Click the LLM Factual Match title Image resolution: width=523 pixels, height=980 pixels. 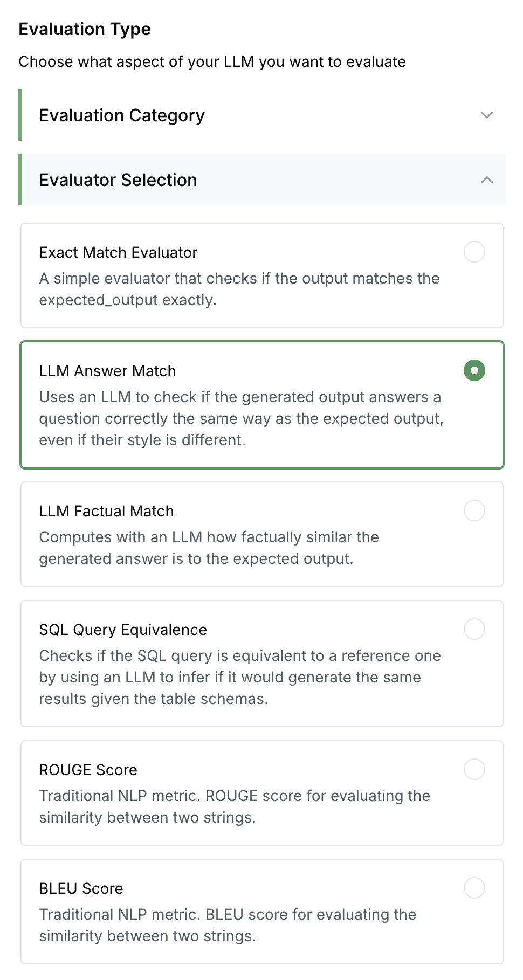[106, 511]
